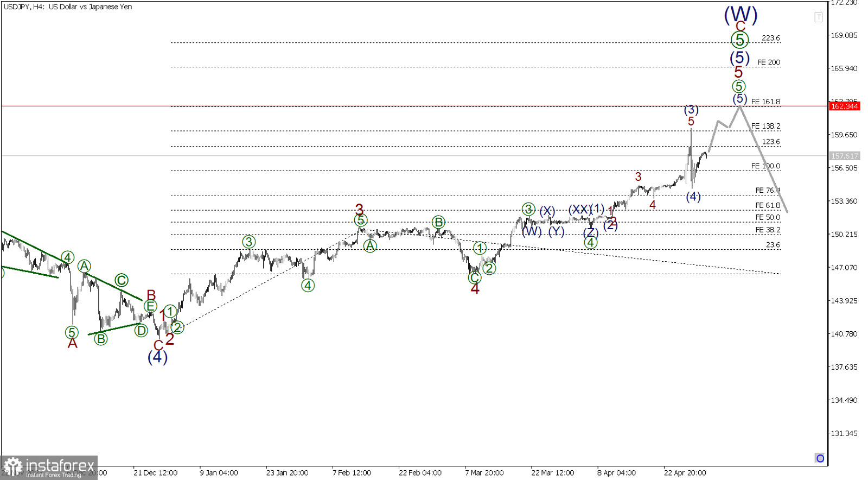868x480 pixels.
Task: Click the blue O icon at the bottom right
Action: pos(820,458)
